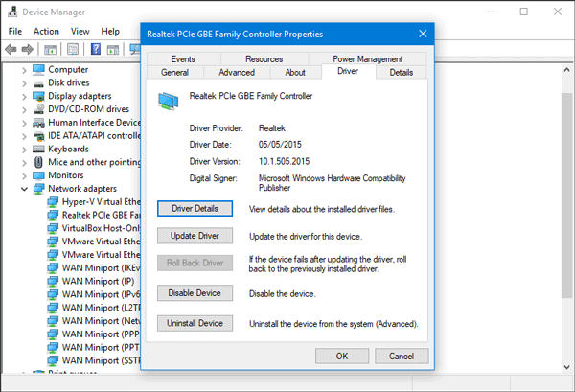The width and height of the screenshot is (575, 392).
Task: Expand the Monitors node
Action: pos(24,176)
